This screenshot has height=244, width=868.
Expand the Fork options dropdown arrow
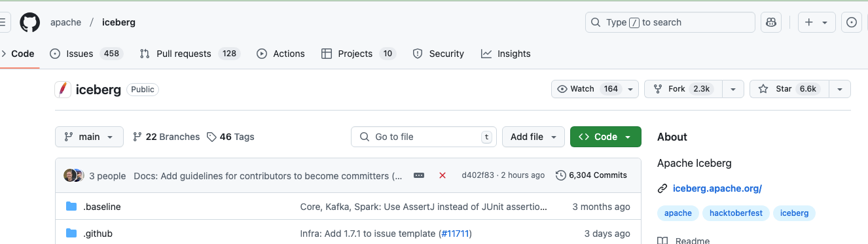[x=733, y=89]
